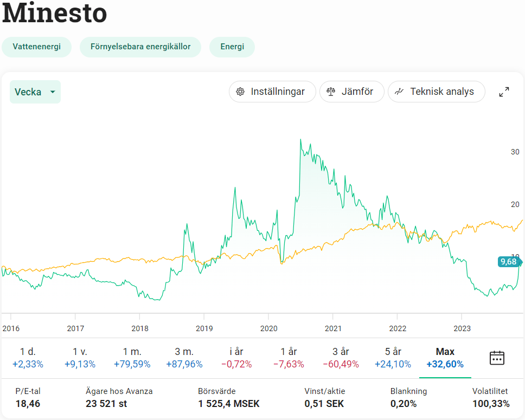Click the gear icon in Inställningar
Image resolution: width=525 pixels, height=420 pixels.
(x=240, y=92)
